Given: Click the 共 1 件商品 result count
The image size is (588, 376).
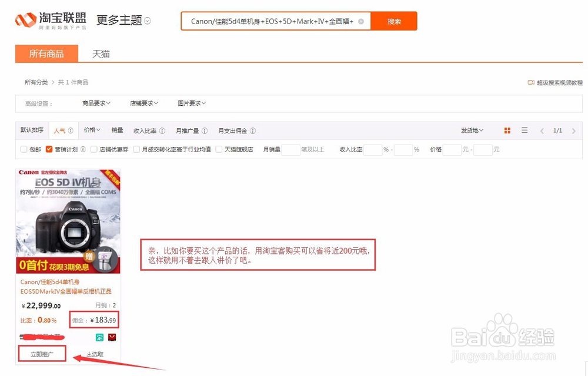Looking at the screenshot, I should (x=73, y=82).
